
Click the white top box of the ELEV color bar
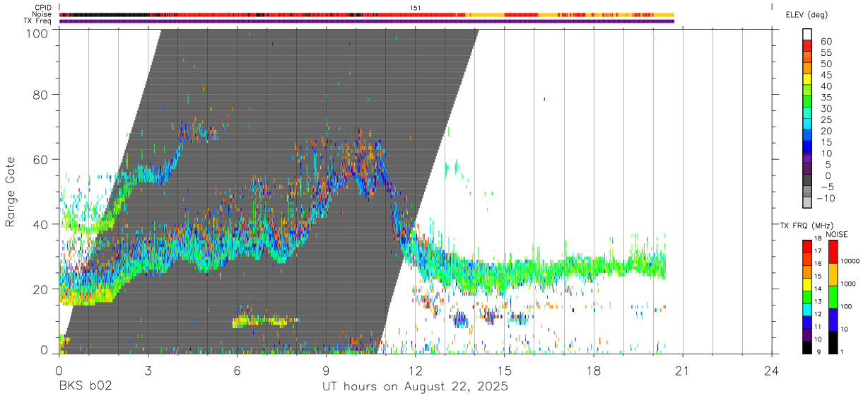(x=807, y=34)
